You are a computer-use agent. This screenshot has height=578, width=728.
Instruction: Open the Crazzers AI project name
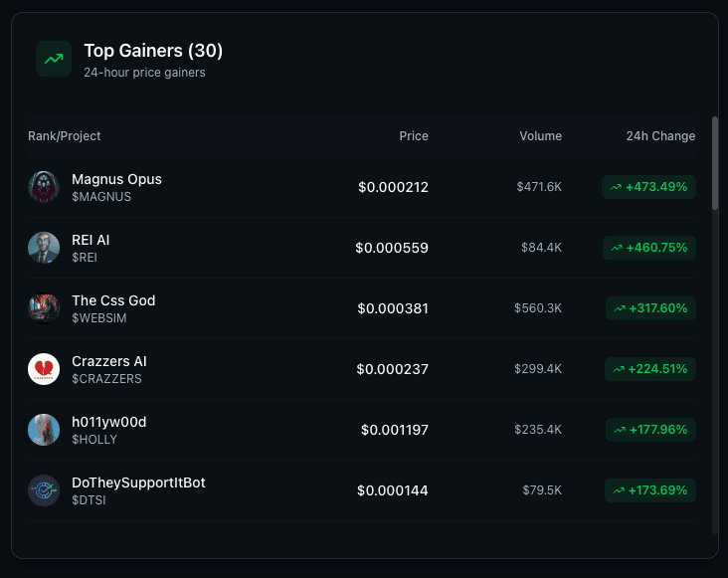[109, 361]
